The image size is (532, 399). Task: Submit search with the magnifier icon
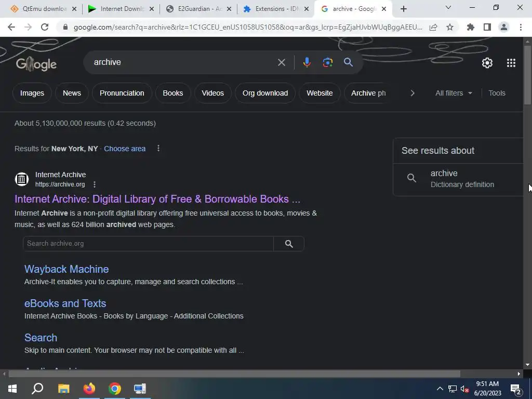pos(348,62)
